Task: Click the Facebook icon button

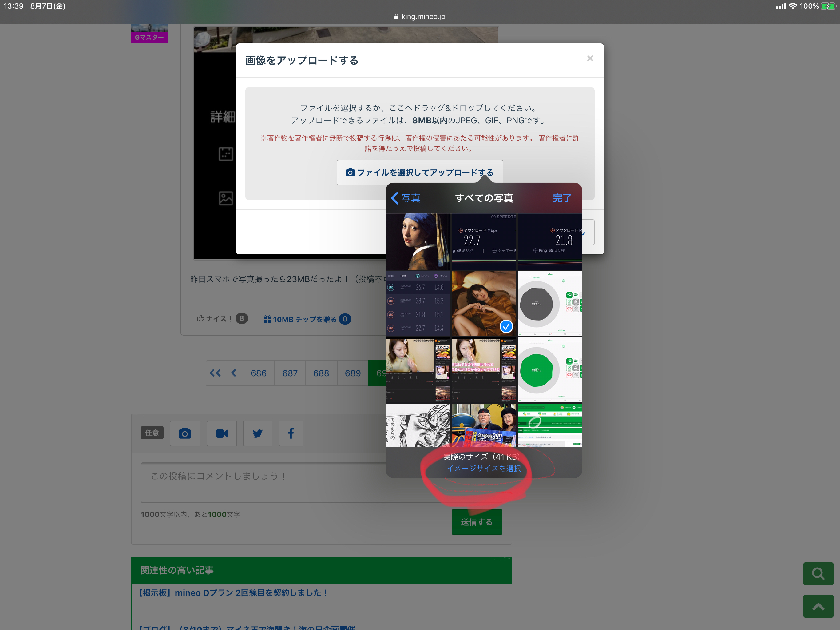Action: pyautogui.click(x=291, y=433)
